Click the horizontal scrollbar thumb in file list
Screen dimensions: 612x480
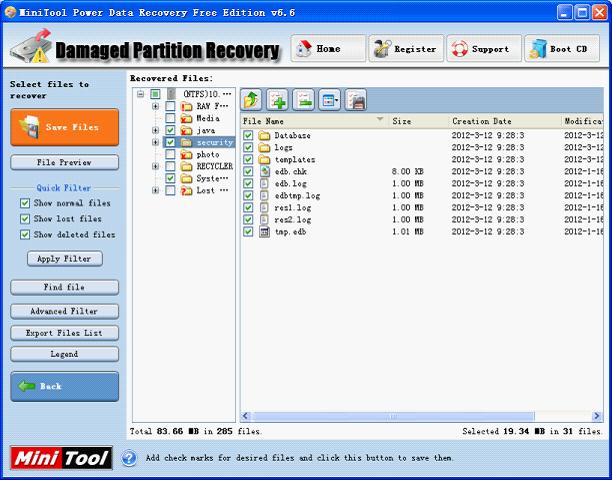click(x=393, y=416)
